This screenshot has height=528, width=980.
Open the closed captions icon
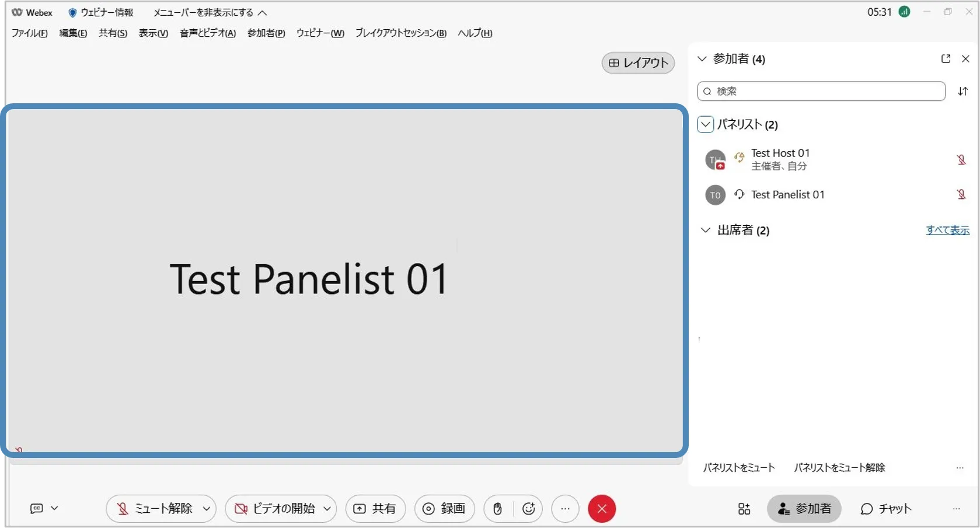point(37,509)
